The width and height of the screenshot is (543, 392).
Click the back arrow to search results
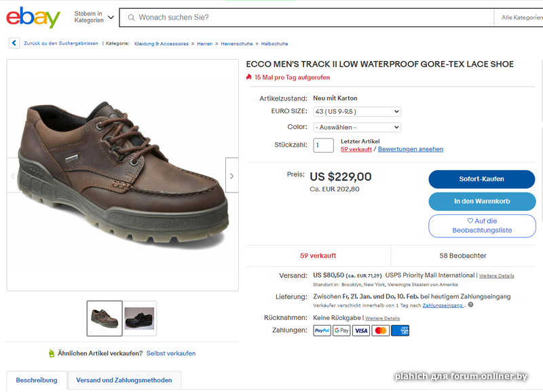(14, 43)
